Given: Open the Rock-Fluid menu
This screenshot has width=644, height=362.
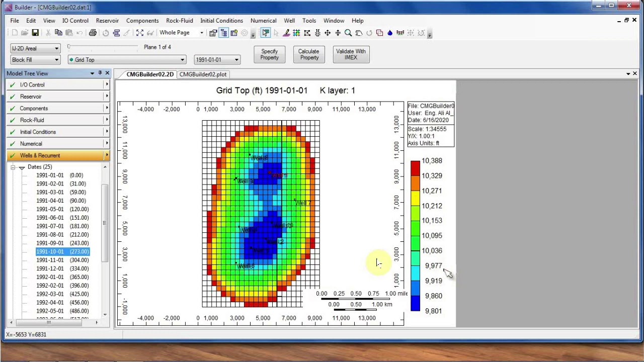Looking at the screenshot, I should tap(180, 21).
